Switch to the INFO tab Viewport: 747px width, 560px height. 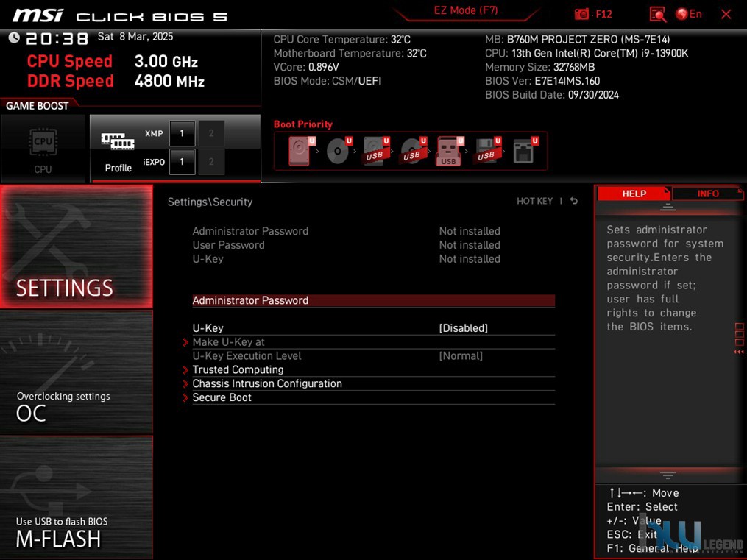707,194
